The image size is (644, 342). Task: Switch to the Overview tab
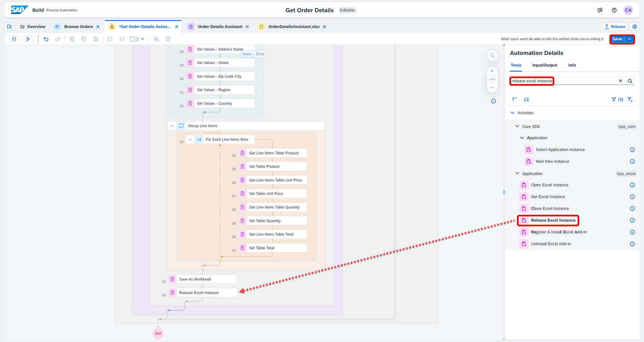pos(33,27)
